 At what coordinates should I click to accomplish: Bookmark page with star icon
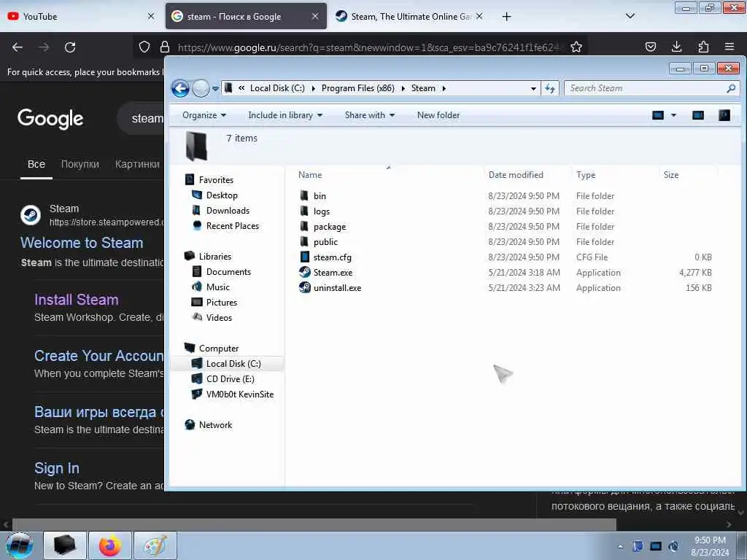(576, 47)
